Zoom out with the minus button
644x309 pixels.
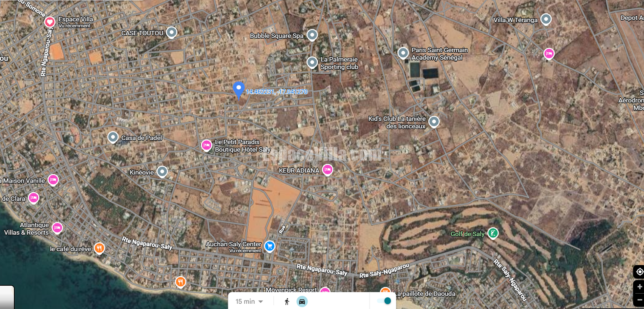(639, 300)
